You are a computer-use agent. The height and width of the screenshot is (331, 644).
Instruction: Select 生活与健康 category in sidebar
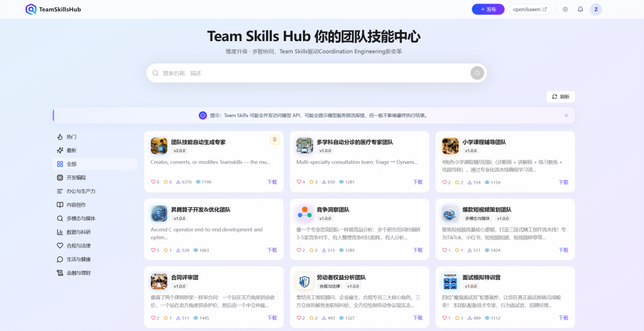point(95,259)
